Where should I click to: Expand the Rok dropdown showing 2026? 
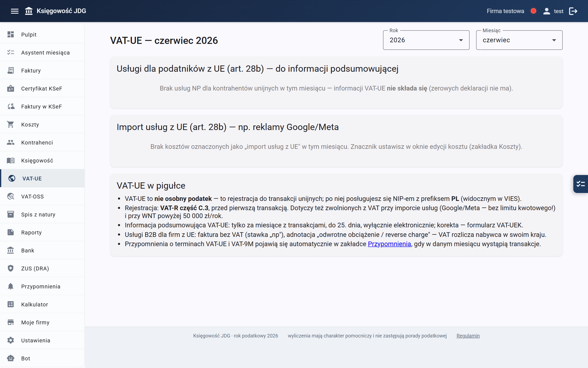(426, 40)
